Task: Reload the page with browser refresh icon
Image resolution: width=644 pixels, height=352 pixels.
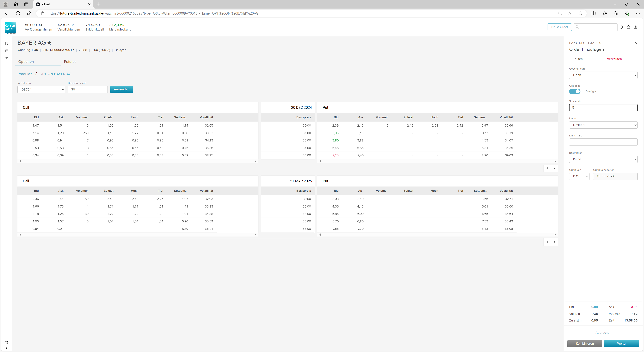Action: click(x=18, y=13)
